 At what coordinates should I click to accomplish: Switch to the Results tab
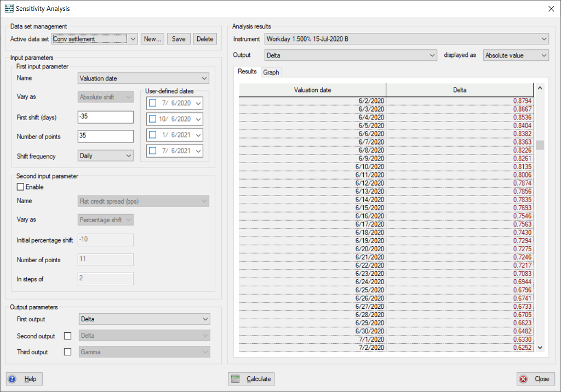[x=247, y=72]
